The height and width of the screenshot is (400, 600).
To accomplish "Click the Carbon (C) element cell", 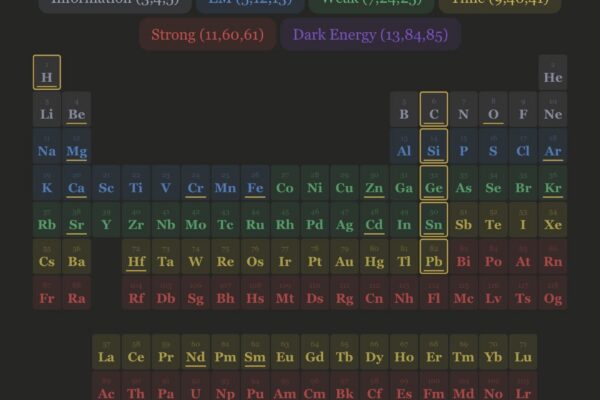I will (x=434, y=110).
